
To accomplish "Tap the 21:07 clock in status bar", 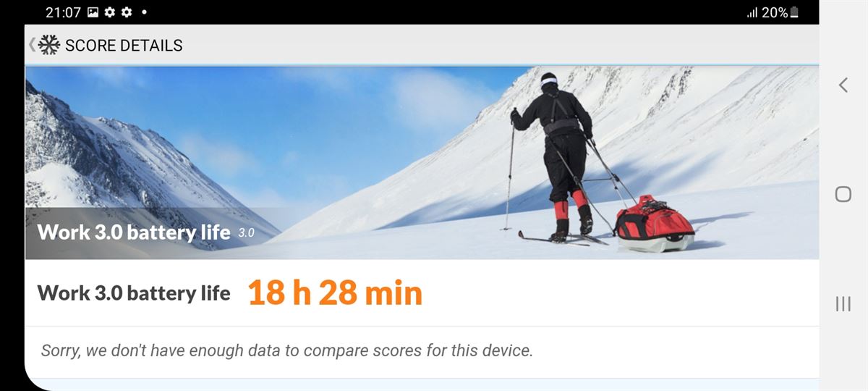I will (63, 12).
